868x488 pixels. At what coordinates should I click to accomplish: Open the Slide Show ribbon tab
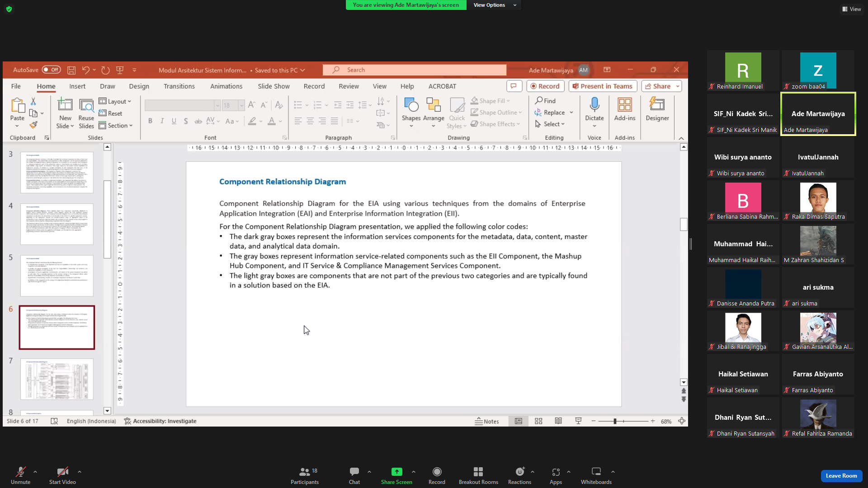coord(274,86)
